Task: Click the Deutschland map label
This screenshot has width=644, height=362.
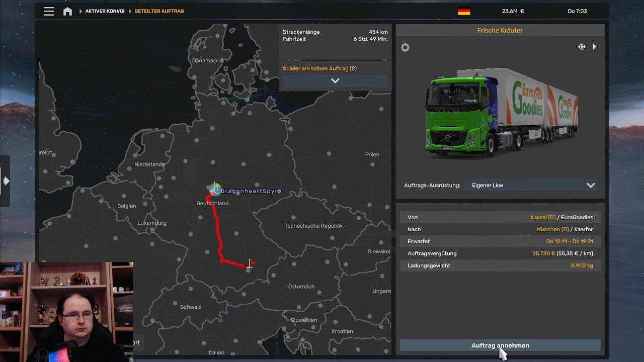Action: (x=212, y=203)
